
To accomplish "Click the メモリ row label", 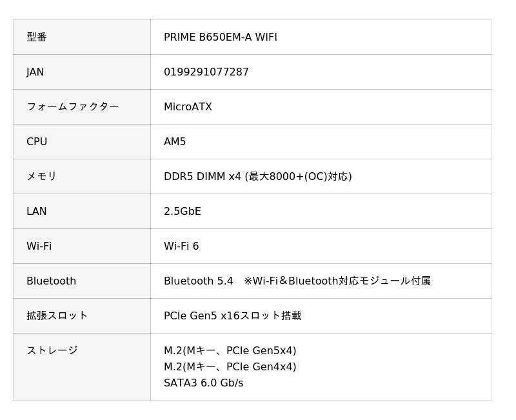I will (41, 177).
